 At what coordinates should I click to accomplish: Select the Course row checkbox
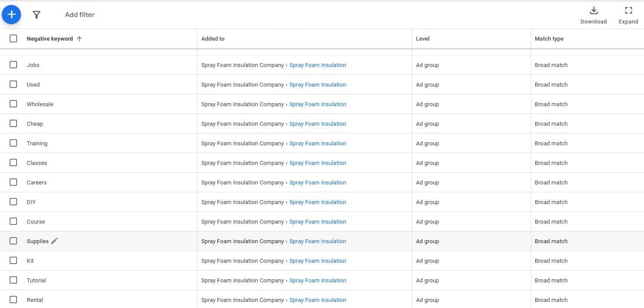click(x=14, y=221)
